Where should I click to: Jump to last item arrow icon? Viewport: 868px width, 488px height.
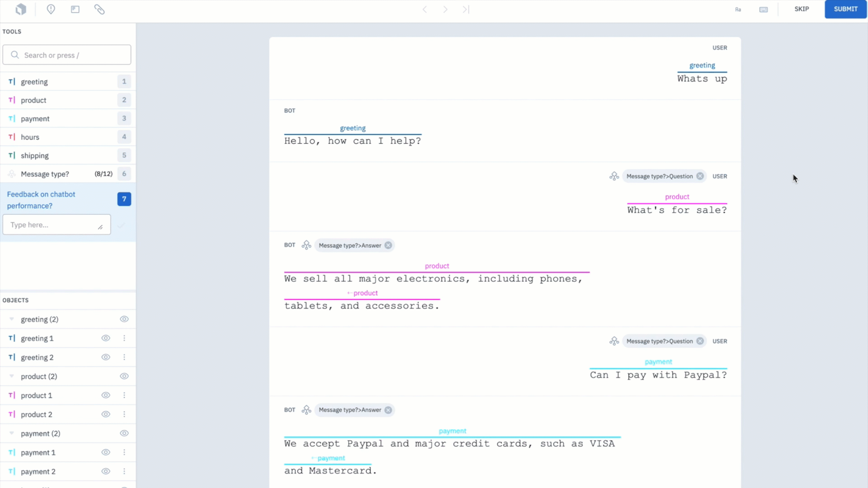(x=466, y=9)
